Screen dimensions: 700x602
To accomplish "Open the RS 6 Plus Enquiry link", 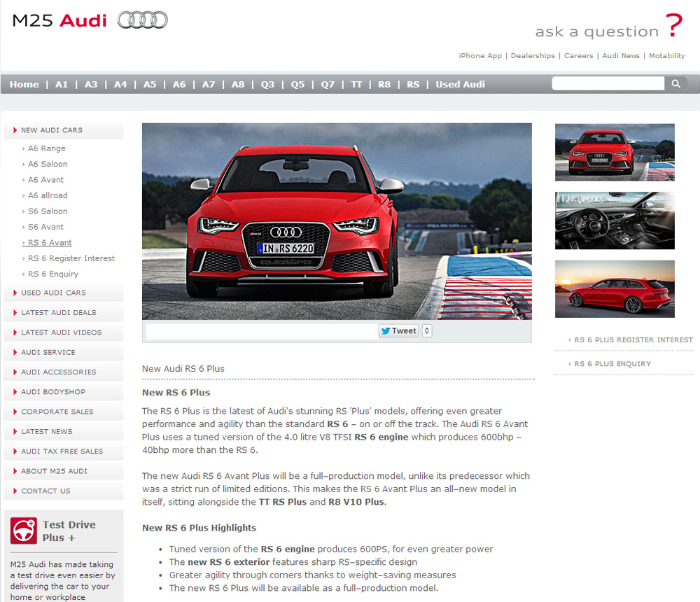I will pos(612,364).
